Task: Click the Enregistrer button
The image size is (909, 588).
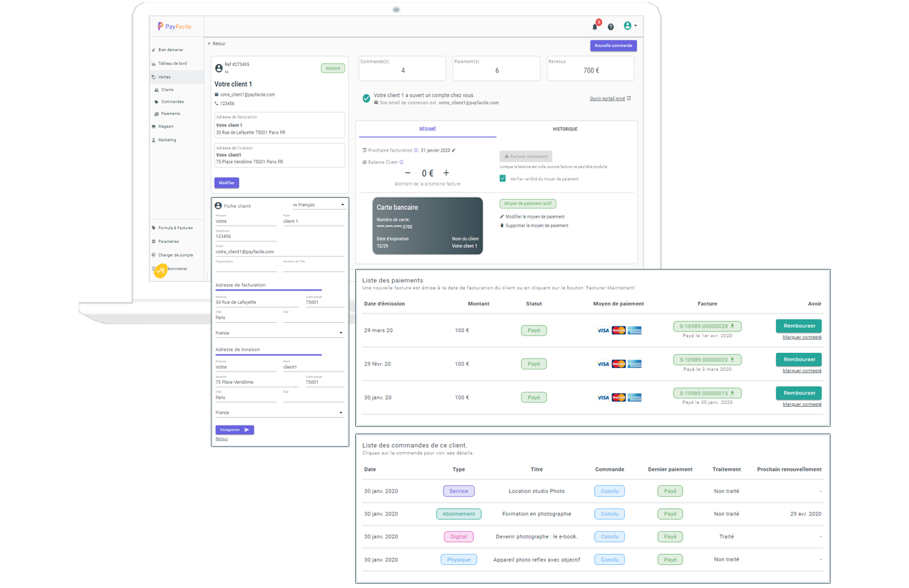Action: pos(234,430)
